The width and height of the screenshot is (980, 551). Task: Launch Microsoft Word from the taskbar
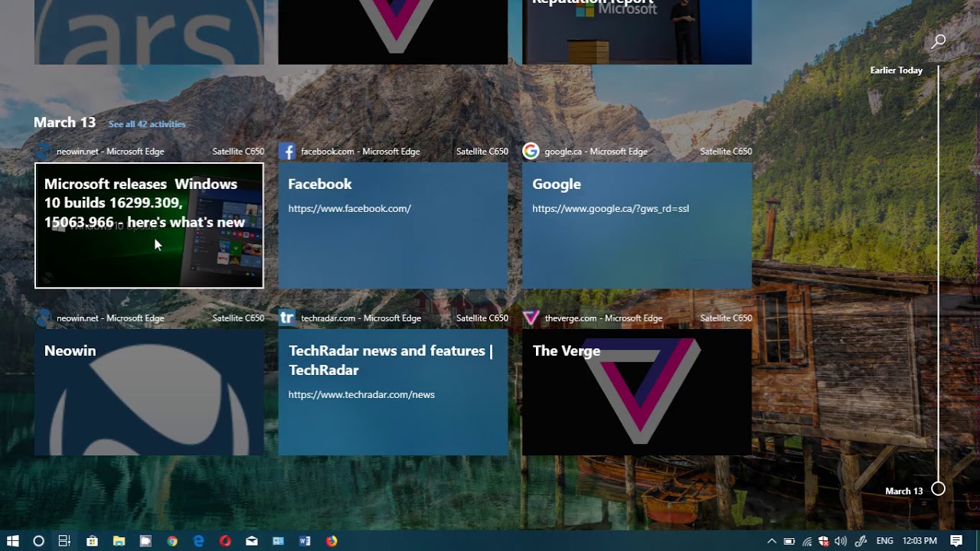[305, 541]
